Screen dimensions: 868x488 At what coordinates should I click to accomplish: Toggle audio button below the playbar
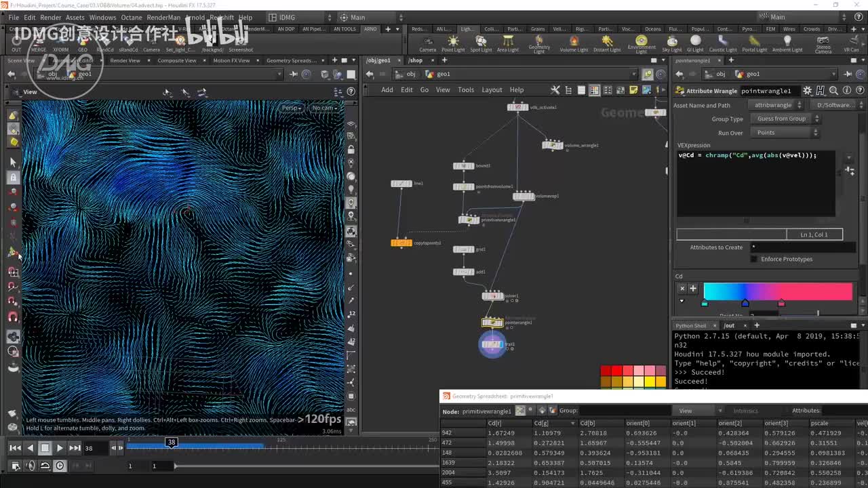[x=31, y=466]
